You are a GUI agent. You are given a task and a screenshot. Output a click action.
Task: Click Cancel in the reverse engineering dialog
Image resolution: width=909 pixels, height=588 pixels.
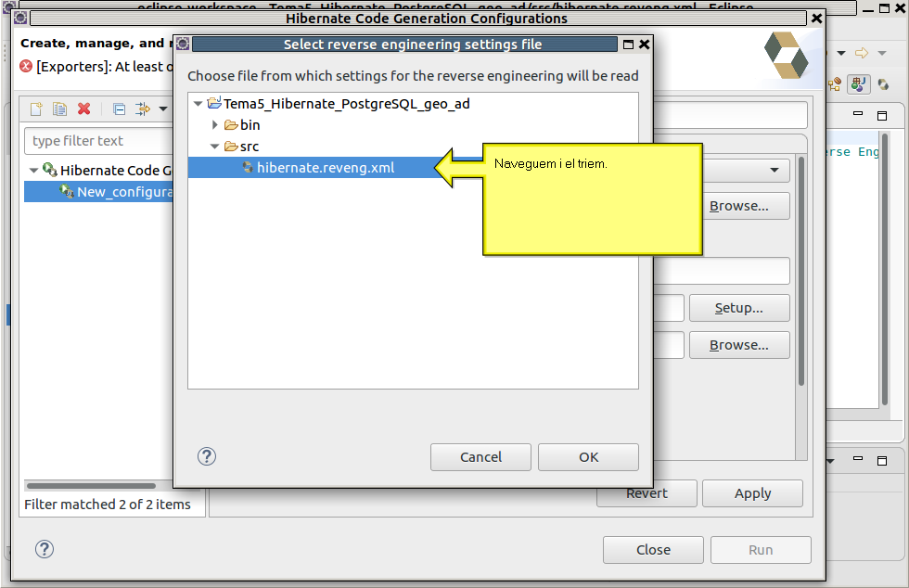click(x=480, y=457)
